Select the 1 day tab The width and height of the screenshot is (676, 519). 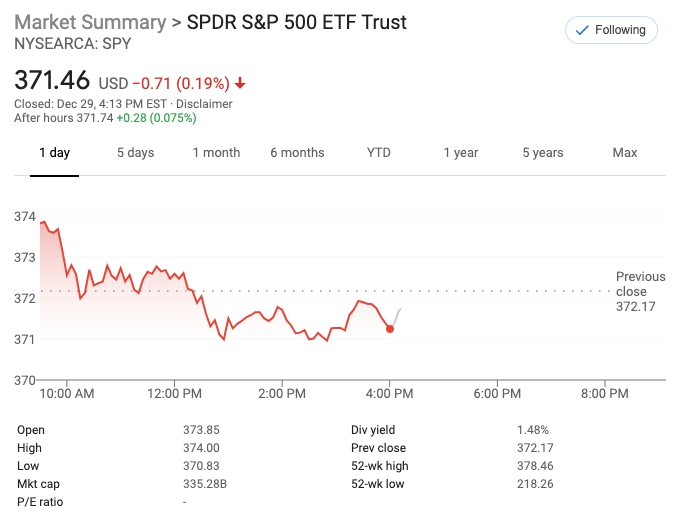54,153
